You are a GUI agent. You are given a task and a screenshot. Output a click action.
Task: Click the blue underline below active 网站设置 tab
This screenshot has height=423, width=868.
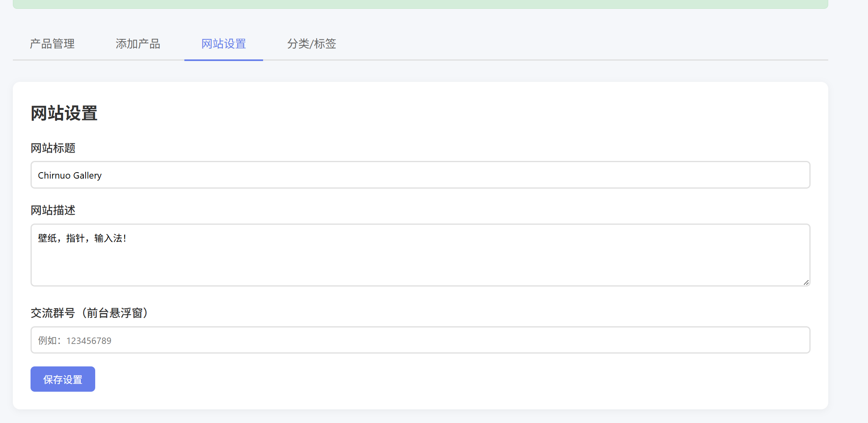point(224,60)
